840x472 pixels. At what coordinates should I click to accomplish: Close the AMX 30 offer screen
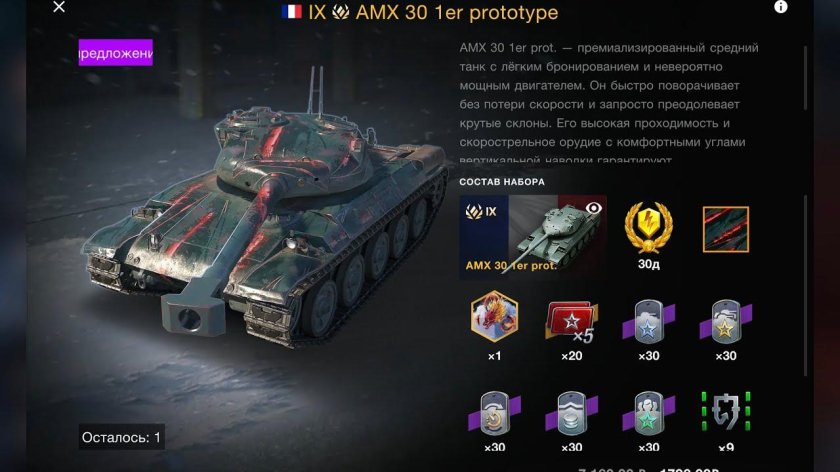click(x=59, y=6)
